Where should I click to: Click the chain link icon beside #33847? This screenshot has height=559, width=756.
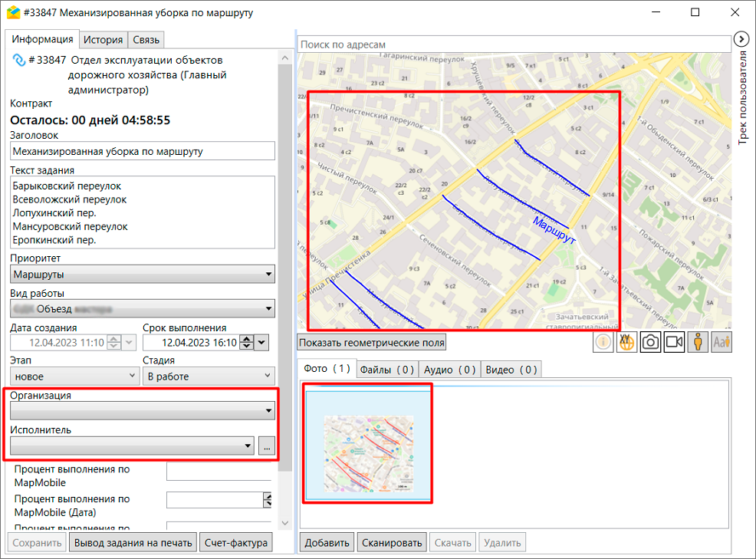click(x=18, y=60)
